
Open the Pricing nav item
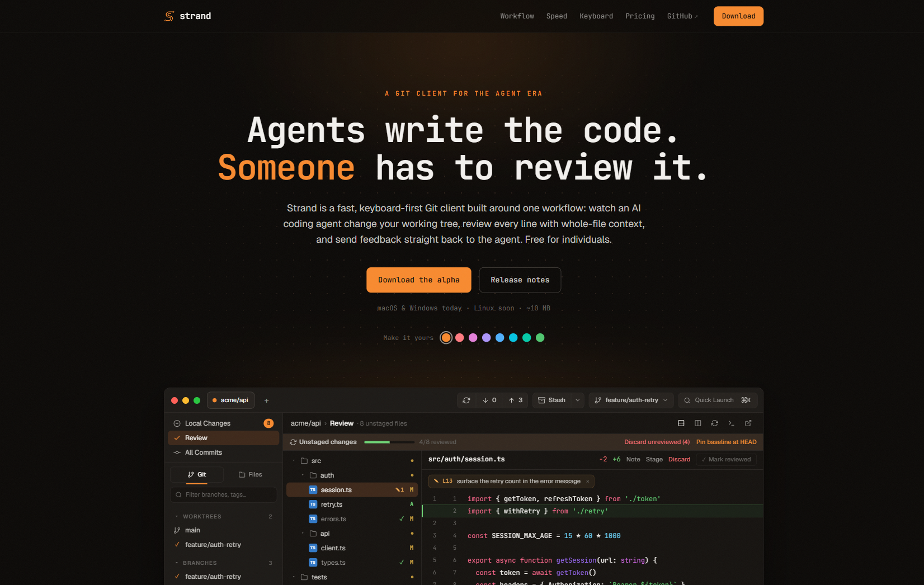coord(640,16)
